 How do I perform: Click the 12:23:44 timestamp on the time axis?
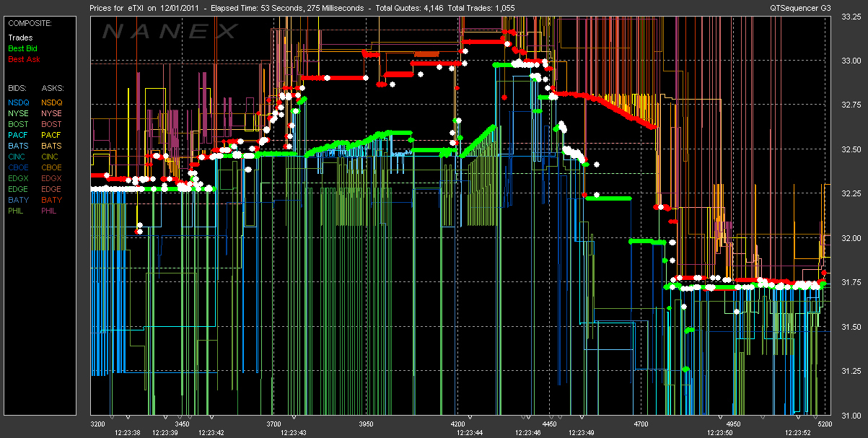pyautogui.click(x=470, y=432)
